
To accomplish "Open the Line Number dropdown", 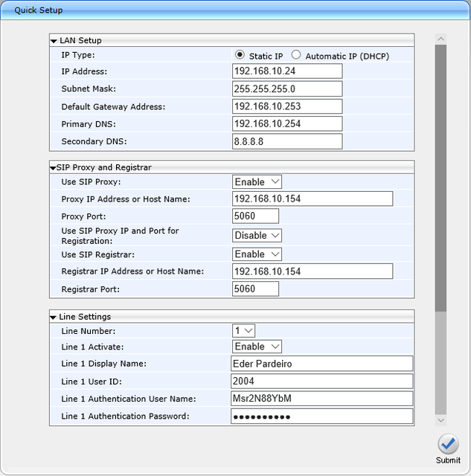I will [243, 330].
